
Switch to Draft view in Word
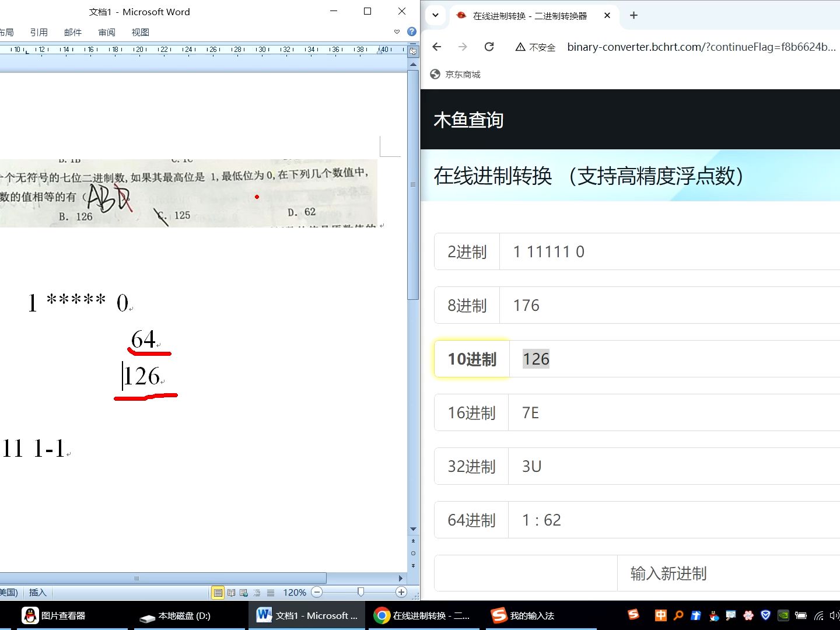click(271, 593)
